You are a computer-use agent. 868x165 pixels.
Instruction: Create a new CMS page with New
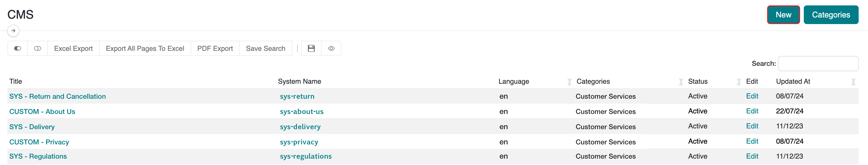tap(783, 15)
